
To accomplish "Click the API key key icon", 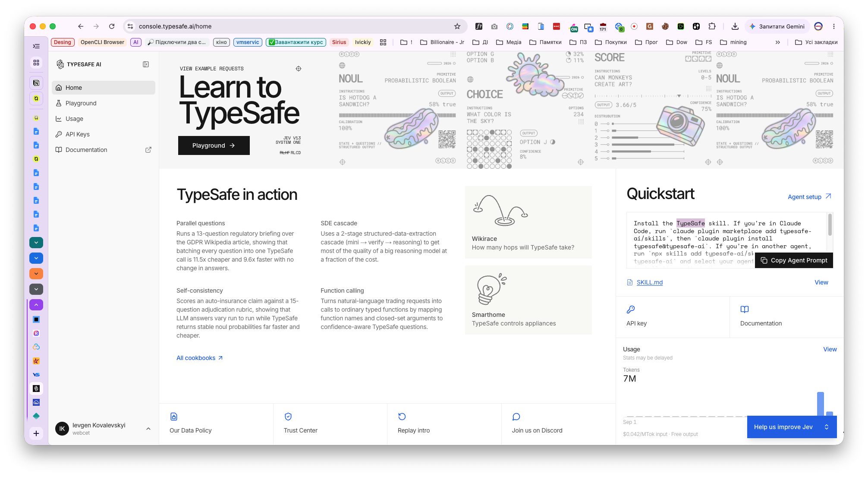I will click(630, 310).
